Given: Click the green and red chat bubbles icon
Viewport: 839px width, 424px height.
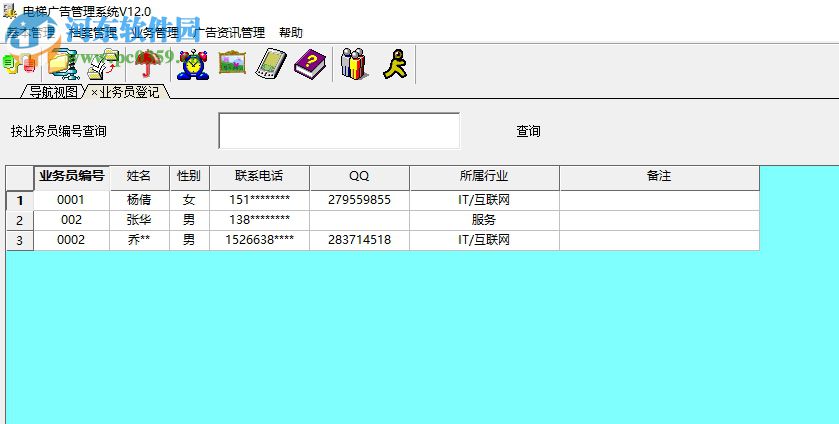Looking at the screenshot, I should [19, 64].
